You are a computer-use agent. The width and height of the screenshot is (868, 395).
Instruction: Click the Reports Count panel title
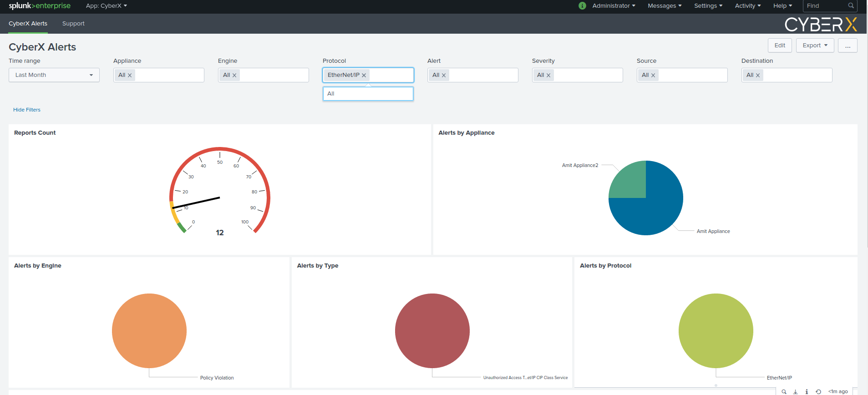coord(35,133)
